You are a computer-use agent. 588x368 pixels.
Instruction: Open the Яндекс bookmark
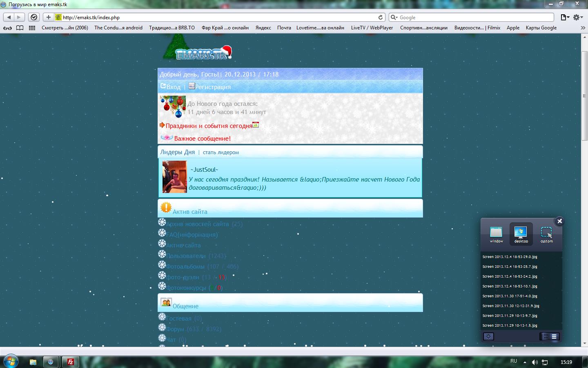pos(263,28)
